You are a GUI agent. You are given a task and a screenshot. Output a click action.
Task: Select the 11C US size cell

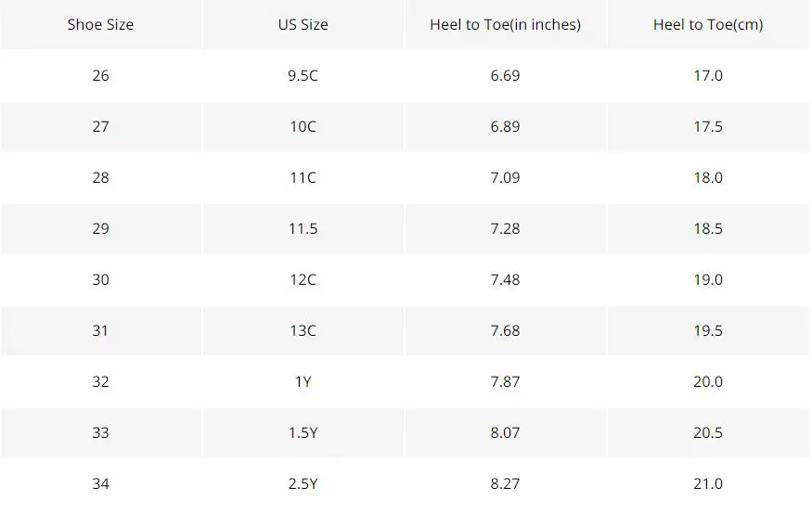[303, 177]
